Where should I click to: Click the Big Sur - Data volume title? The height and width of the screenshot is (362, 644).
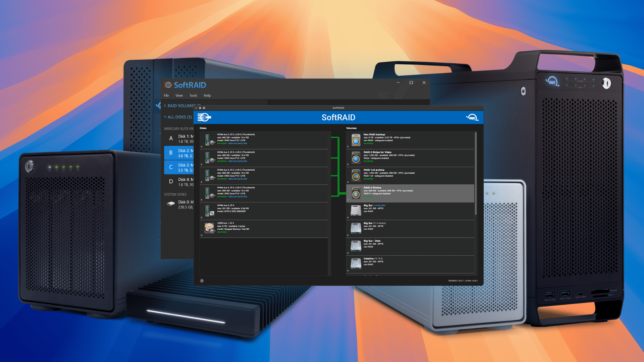tap(372, 241)
